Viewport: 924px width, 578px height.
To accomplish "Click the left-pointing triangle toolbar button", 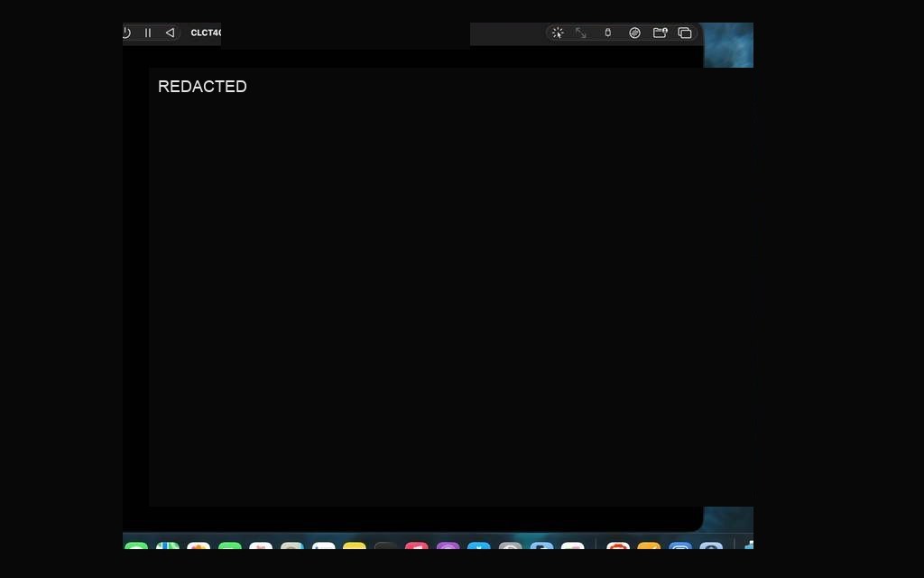I will tap(170, 33).
